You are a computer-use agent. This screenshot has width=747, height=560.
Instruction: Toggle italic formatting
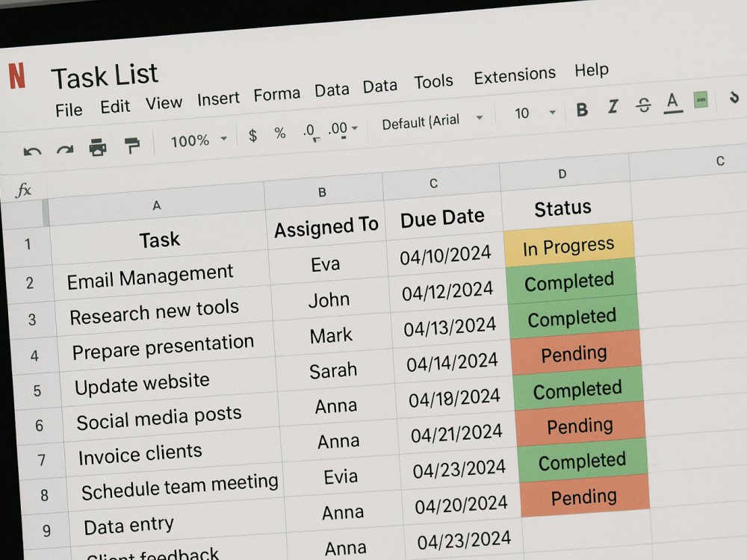(x=613, y=106)
